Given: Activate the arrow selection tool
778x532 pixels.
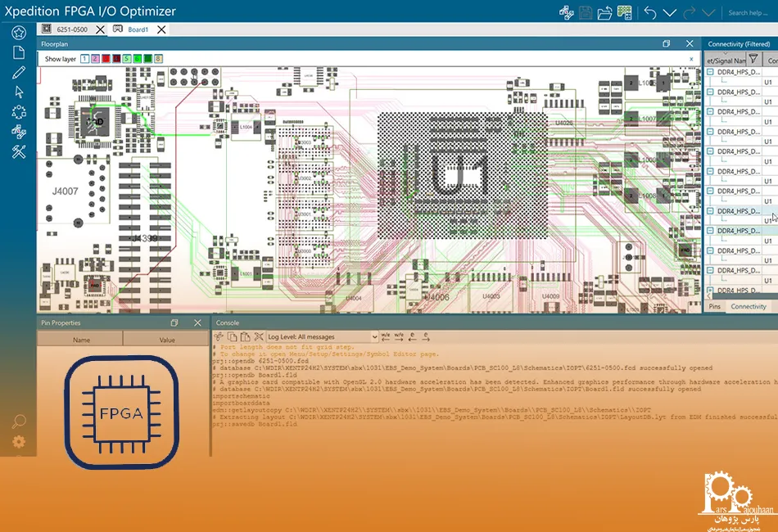Looking at the screenshot, I should click(18, 92).
